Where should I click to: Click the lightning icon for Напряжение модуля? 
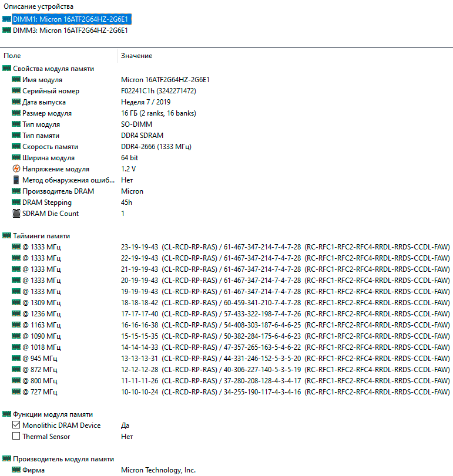click(x=16, y=169)
